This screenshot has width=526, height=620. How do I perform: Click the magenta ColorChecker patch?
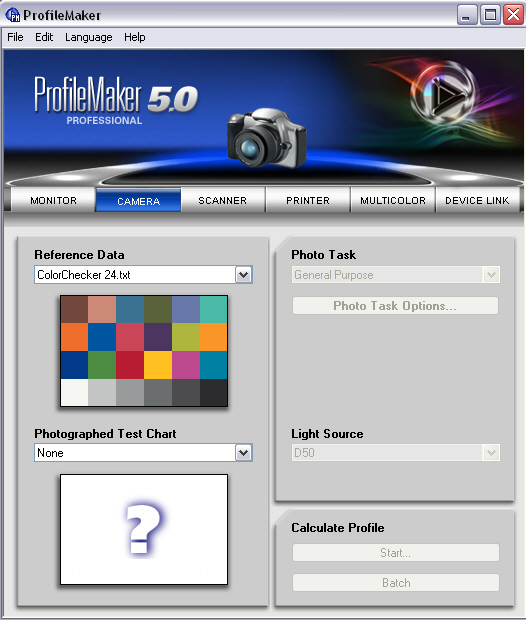tap(186, 365)
